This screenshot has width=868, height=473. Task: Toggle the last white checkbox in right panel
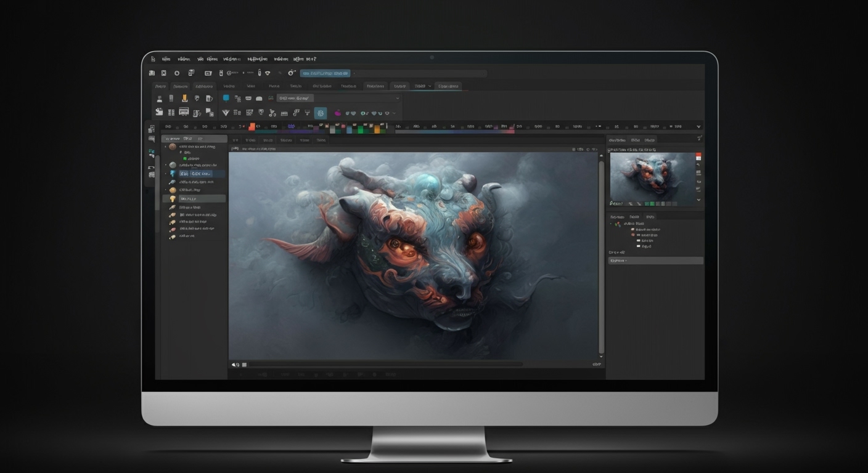pyautogui.click(x=638, y=246)
